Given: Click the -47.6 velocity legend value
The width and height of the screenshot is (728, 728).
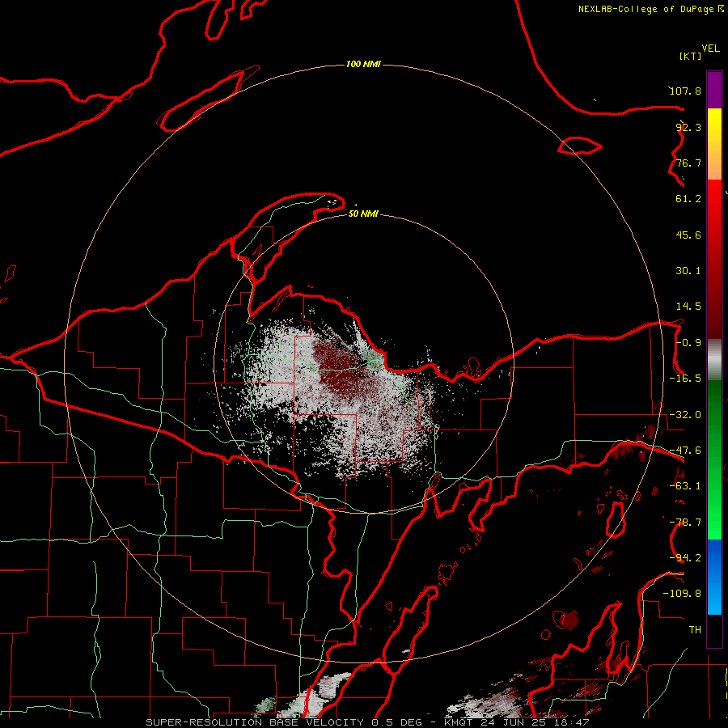Looking at the screenshot, I should tap(685, 451).
